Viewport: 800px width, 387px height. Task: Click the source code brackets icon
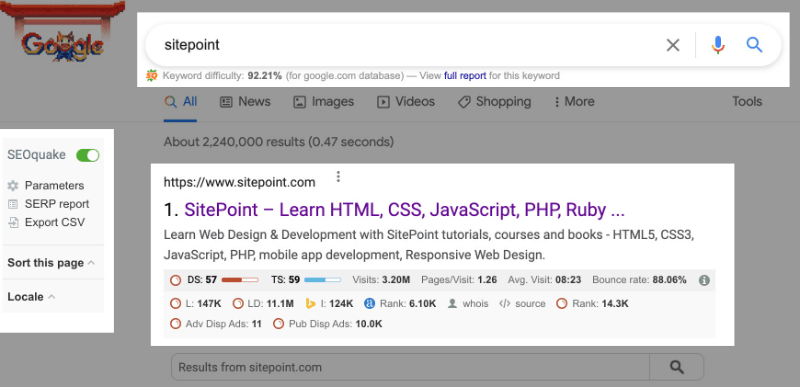coord(505,304)
